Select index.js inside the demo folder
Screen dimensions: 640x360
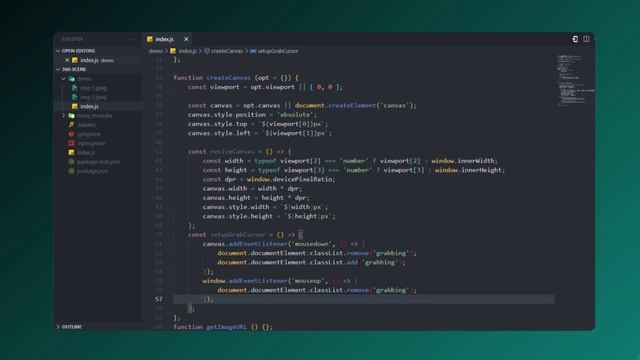pyautogui.click(x=89, y=106)
